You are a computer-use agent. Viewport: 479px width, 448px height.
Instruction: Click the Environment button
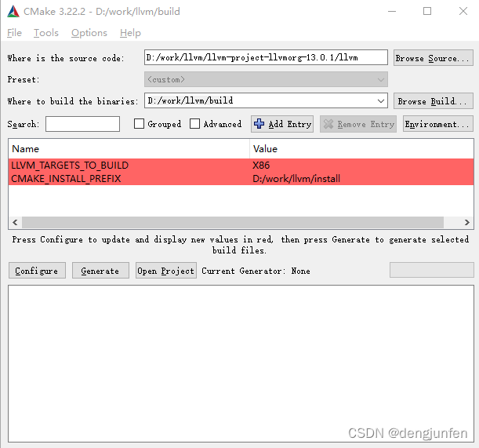click(x=437, y=124)
